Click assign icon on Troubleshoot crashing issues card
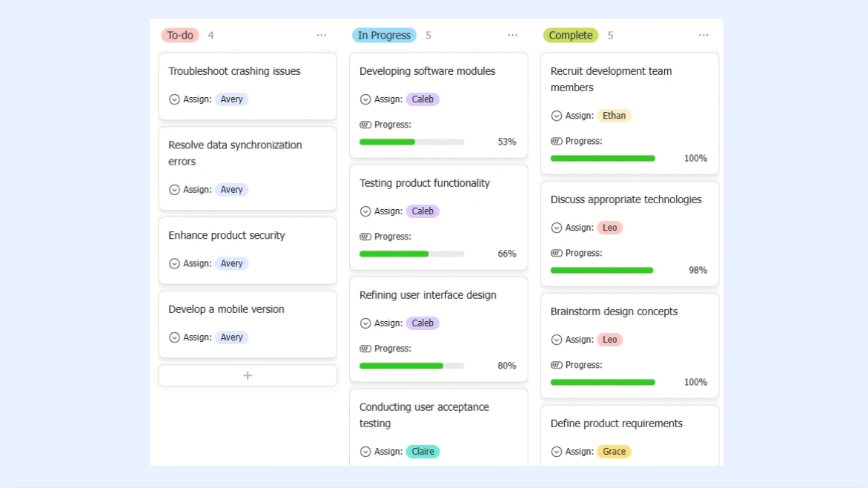Screen dimensions: 868x488 (174, 99)
